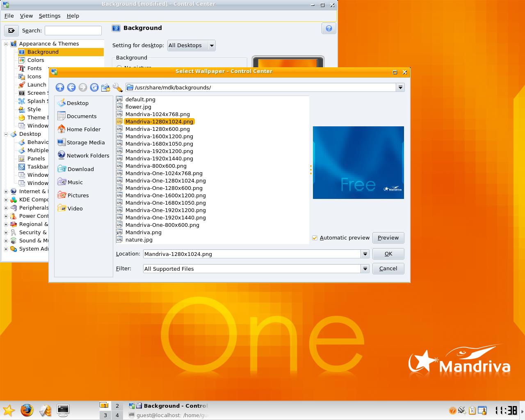
Task: Click the Back arrow in file dialog toolbar
Action: 71,87
